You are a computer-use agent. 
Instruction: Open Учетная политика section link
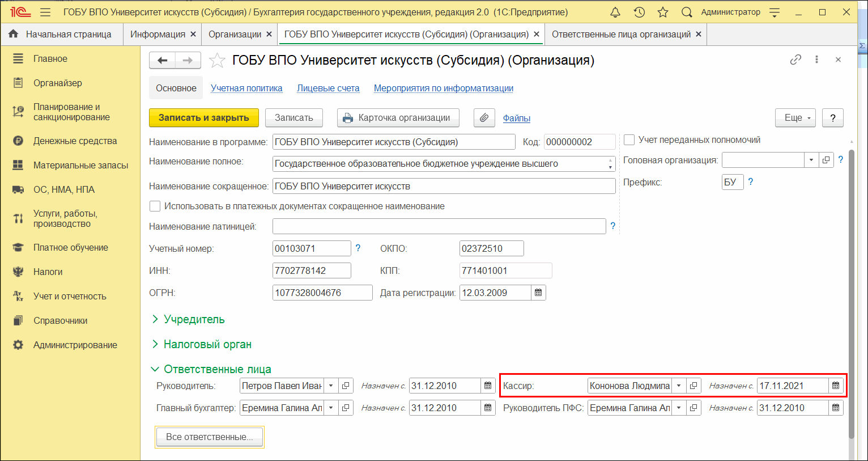(246, 88)
